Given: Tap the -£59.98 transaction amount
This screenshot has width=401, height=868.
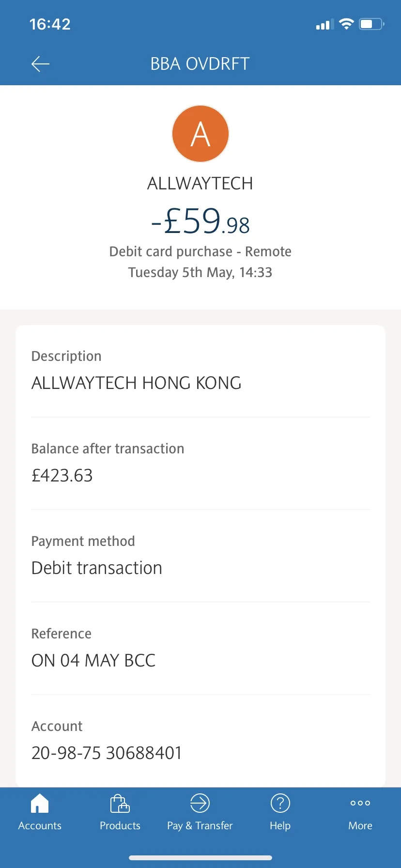Looking at the screenshot, I should (200, 221).
